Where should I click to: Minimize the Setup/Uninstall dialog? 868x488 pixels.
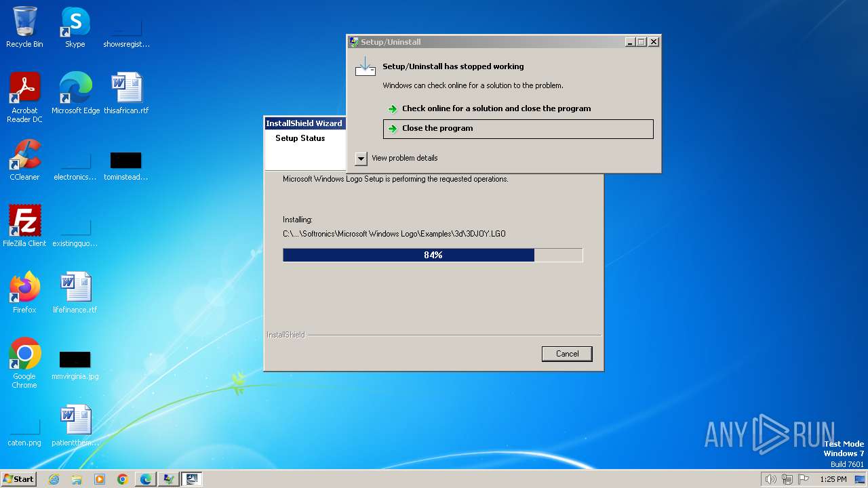tap(630, 42)
